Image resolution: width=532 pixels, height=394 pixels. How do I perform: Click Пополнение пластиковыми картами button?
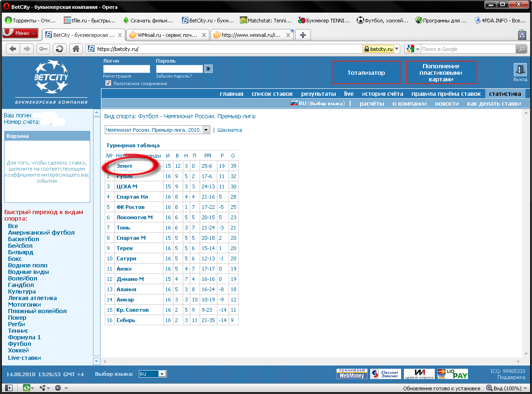pos(441,72)
